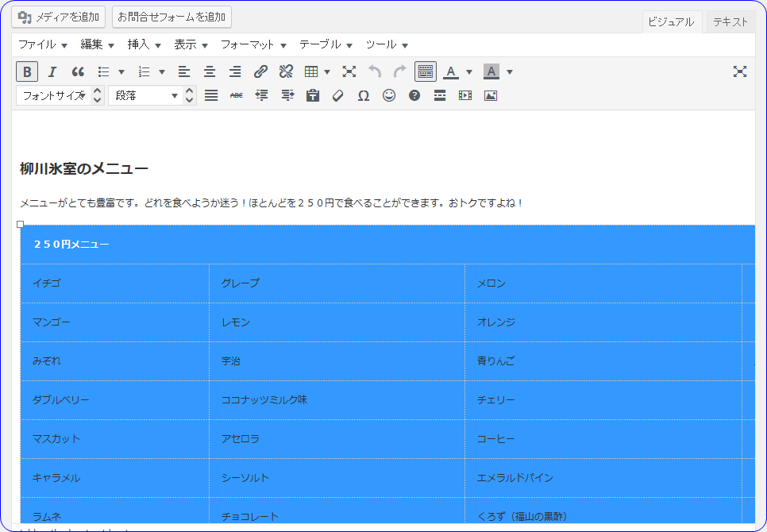The height and width of the screenshot is (532, 767).
Task: Click the エメラルドパイン table cell
Action: [x=603, y=478]
